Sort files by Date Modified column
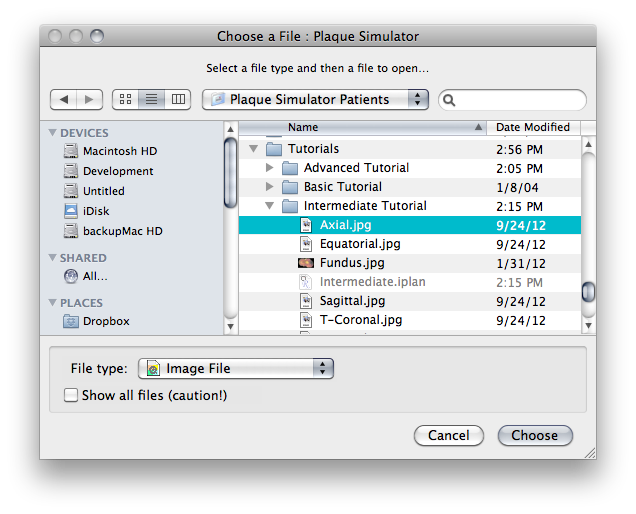This screenshot has width=636, height=514. [x=533, y=127]
